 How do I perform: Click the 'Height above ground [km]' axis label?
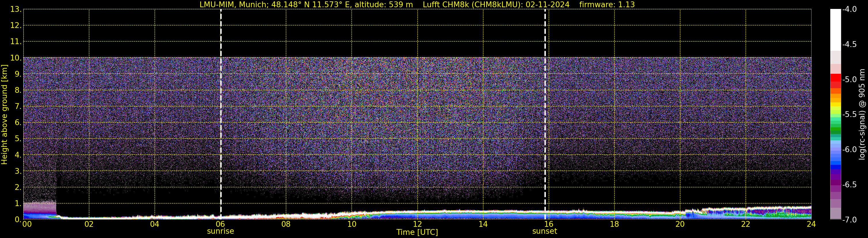(x=4, y=115)
